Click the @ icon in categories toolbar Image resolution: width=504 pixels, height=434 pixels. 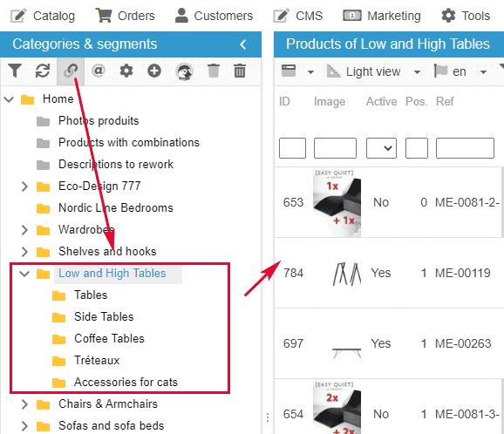tap(99, 70)
